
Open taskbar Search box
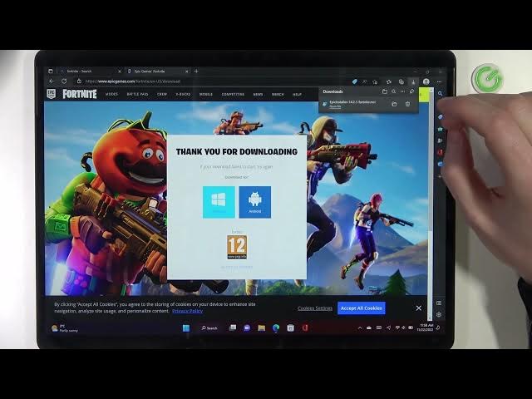click(209, 328)
